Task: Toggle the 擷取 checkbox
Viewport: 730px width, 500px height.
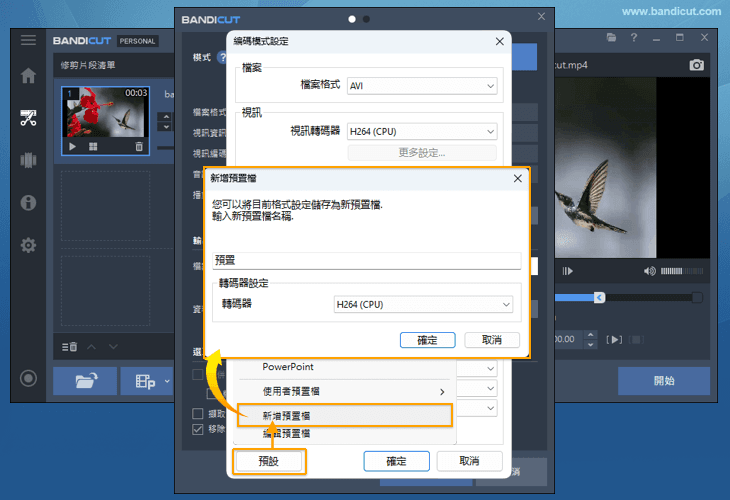Action: 198,413
